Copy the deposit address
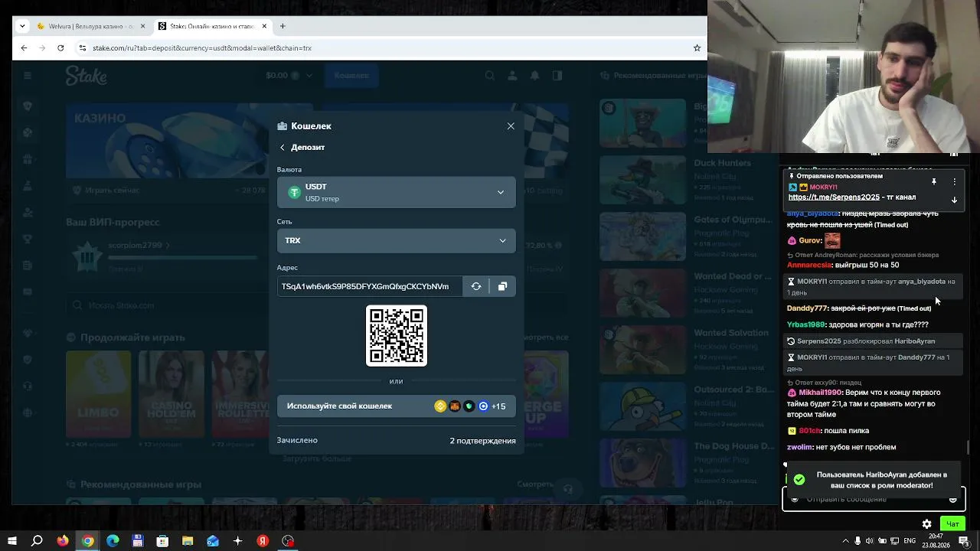The image size is (980, 551). pyautogui.click(x=502, y=286)
